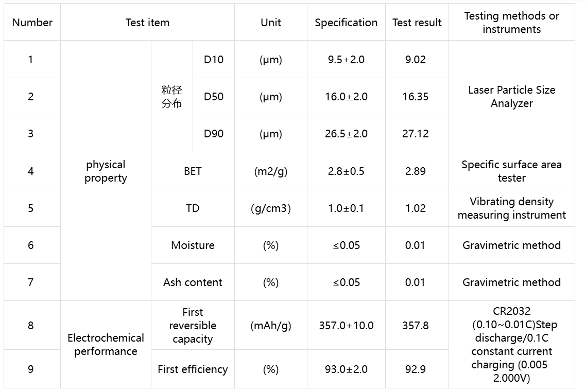Click the Ash content cell
The image size is (586, 392).
[x=193, y=282]
